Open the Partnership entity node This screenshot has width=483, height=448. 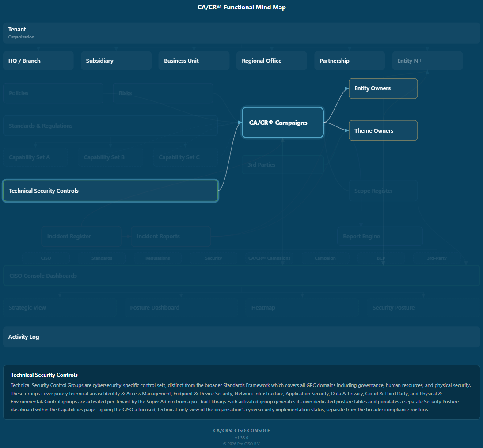click(x=349, y=61)
